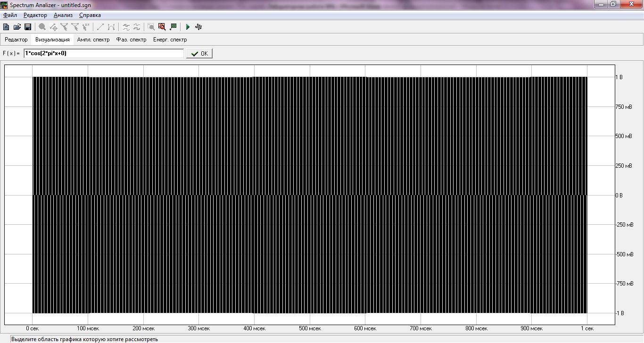Confirm formula with the OK button
Image resolution: width=644 pixels, height=343 pixels.
click(x=199, y=53)
